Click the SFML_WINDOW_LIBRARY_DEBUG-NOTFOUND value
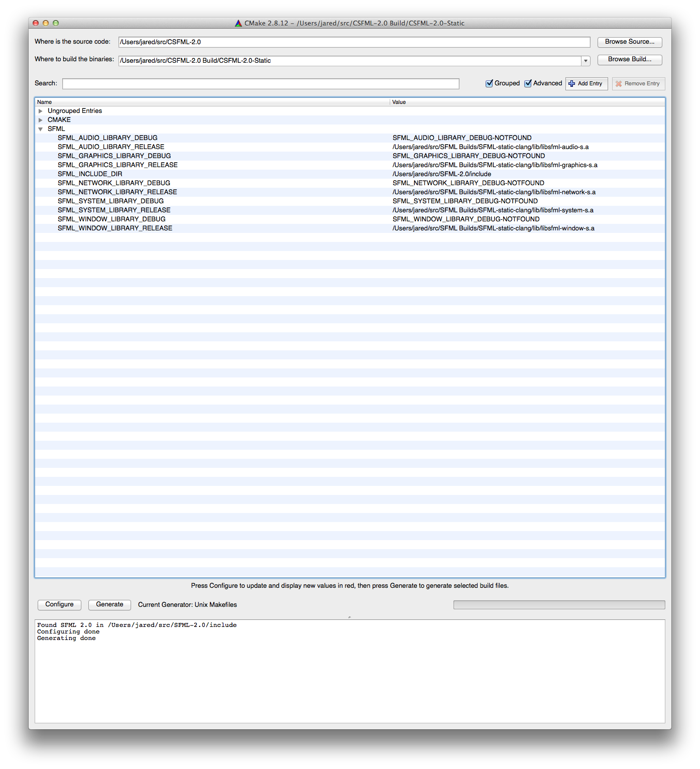700x769 pixels. coord(466,219)
